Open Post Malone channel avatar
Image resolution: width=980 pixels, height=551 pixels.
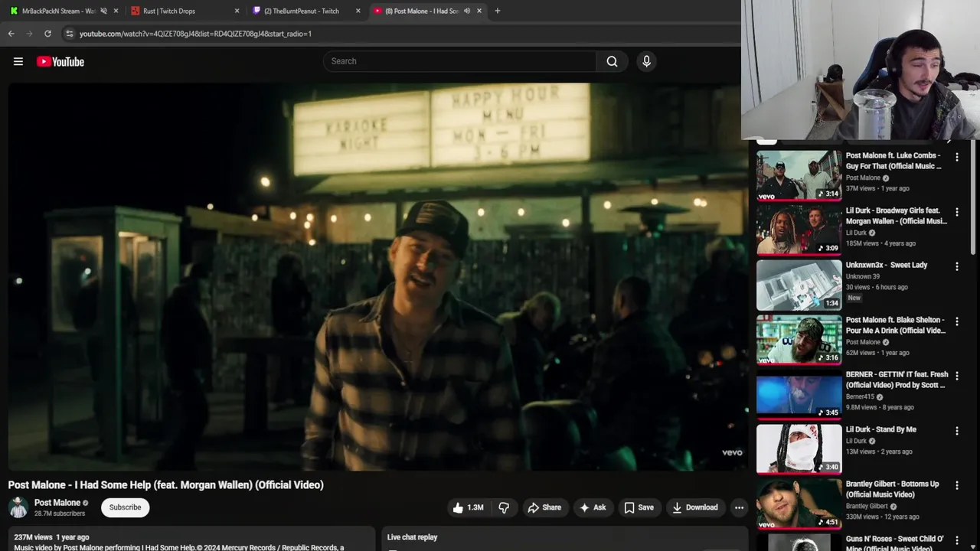tap(18, 507)
